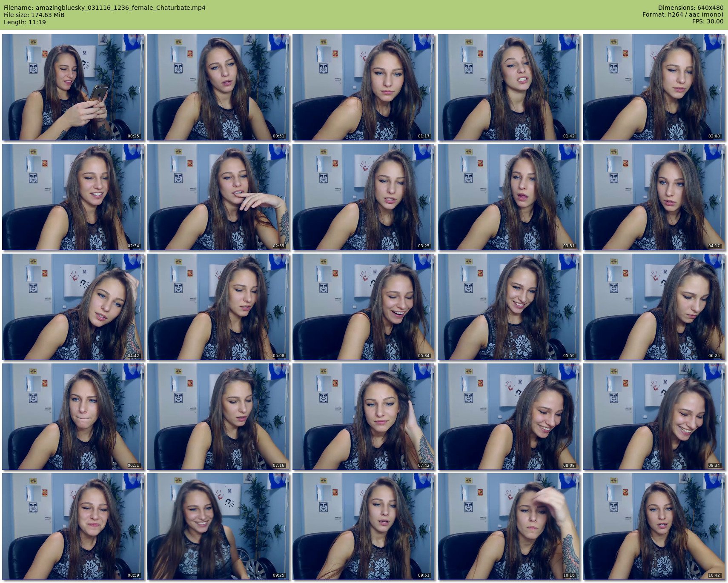Open the thumbnail at 02:59

coord(218,197)
